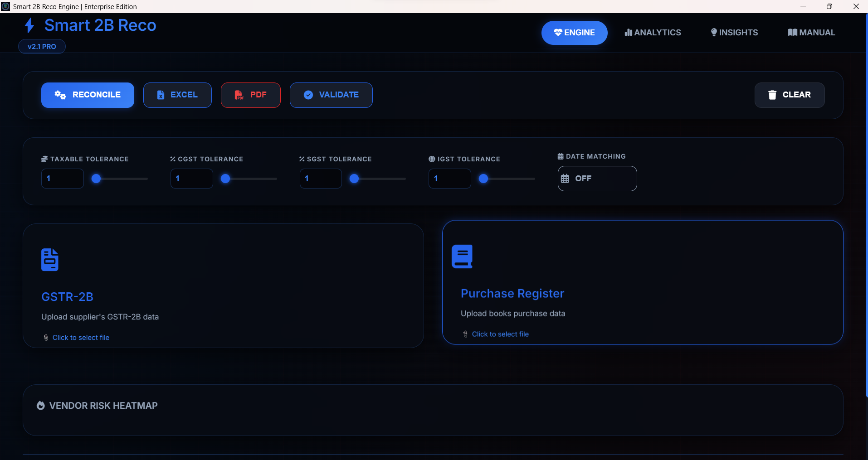Click 'Click to select file' under GSTR-2B
Screen dimensions: 868x460
coord(81,338)
